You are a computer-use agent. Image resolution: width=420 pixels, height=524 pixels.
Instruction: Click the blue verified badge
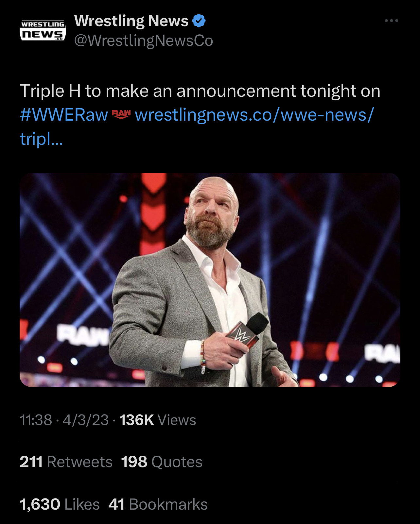click(x=199, y=21)
